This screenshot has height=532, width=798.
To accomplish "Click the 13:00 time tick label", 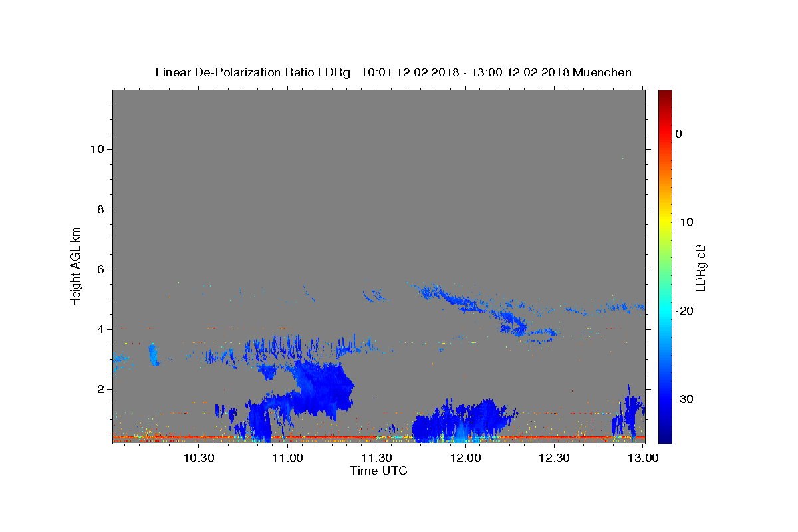I will pos(643,458).
